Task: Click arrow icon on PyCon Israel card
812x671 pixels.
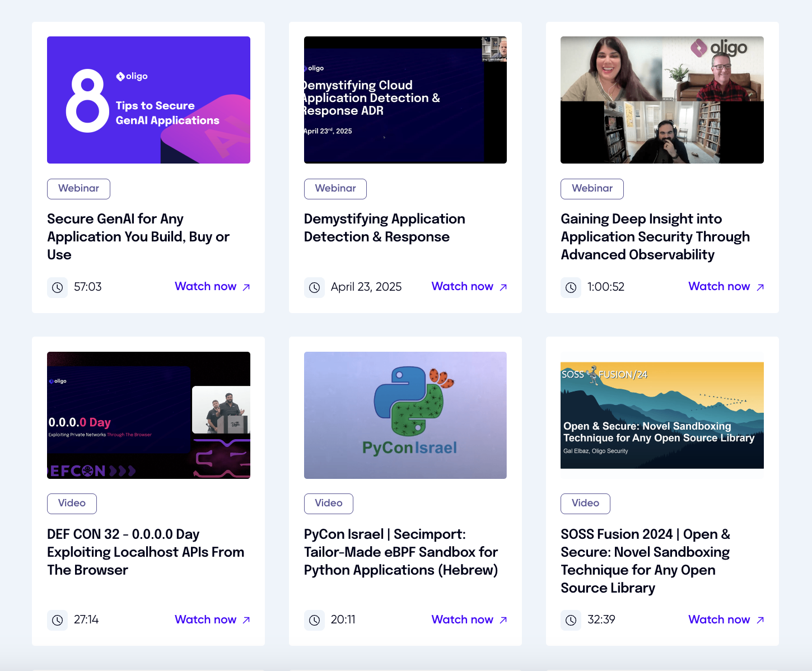Action: tap(503, 620)
